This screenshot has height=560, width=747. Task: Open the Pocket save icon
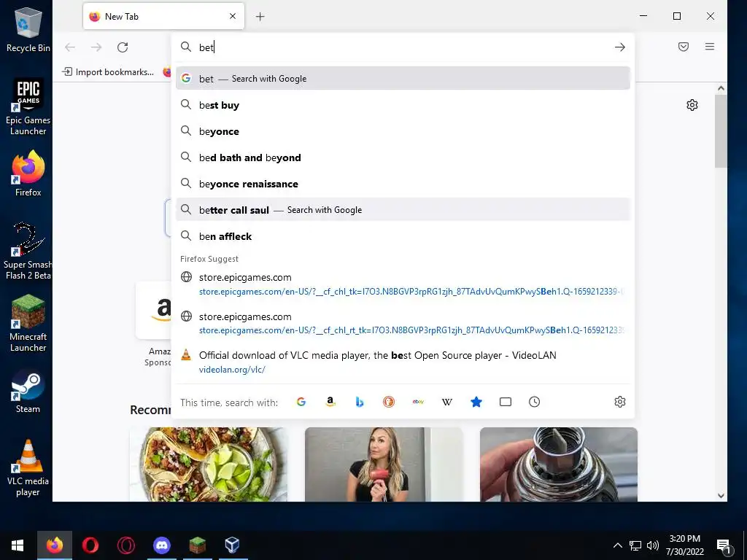click(683, 47)
